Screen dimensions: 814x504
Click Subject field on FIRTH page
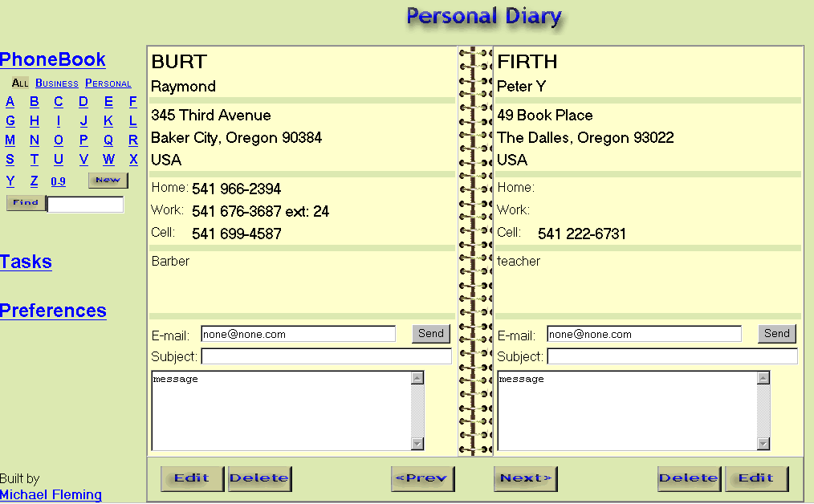[672, 356]
